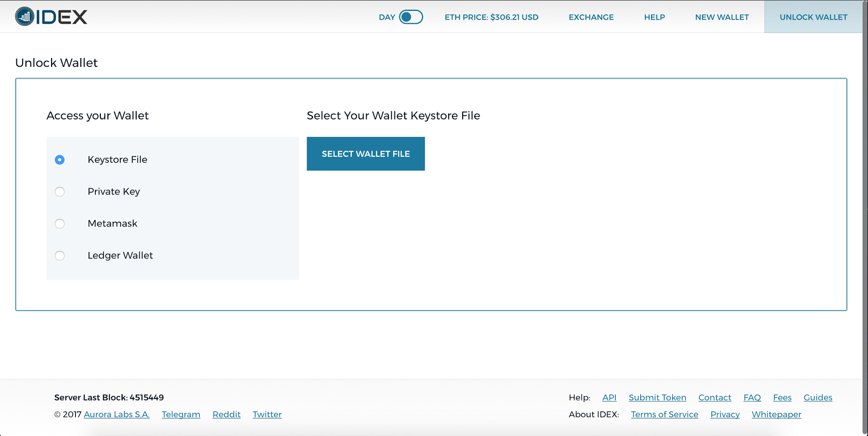Open the Telegram link in footer

click(181, 414)
